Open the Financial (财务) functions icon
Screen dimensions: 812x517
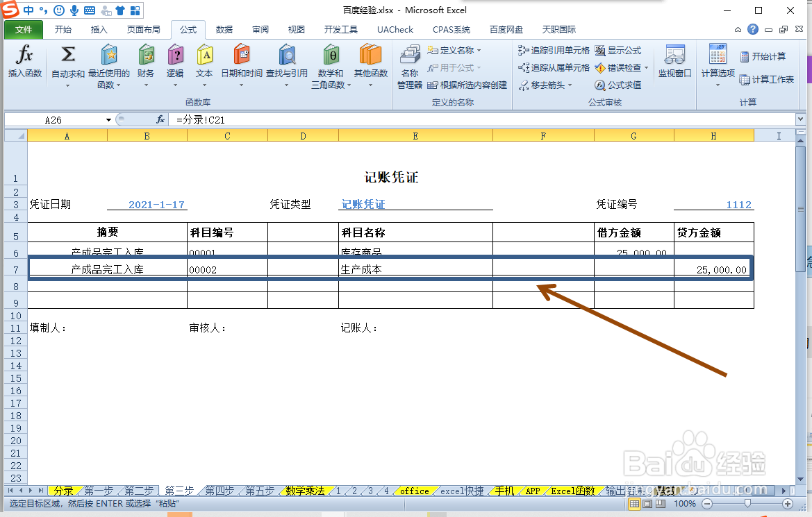click(x=146, y=54)
